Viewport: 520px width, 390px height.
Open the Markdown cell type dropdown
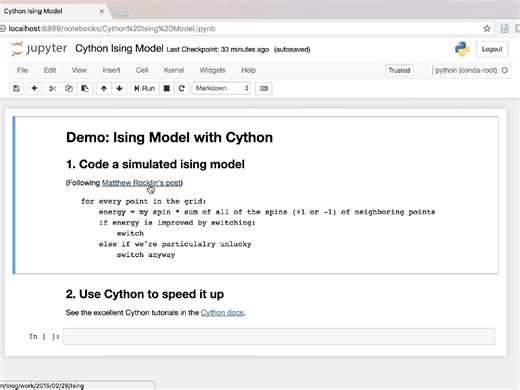[x=221, y=88]
